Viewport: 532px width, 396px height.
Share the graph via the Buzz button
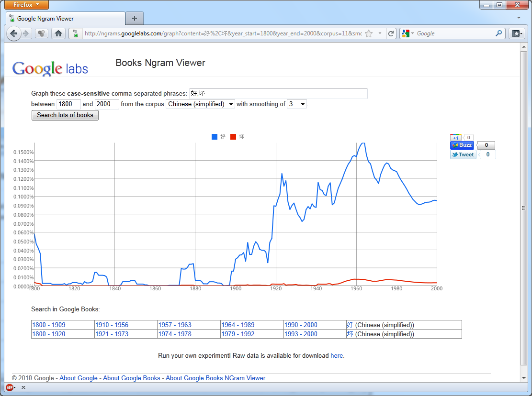tap(462, 145)
